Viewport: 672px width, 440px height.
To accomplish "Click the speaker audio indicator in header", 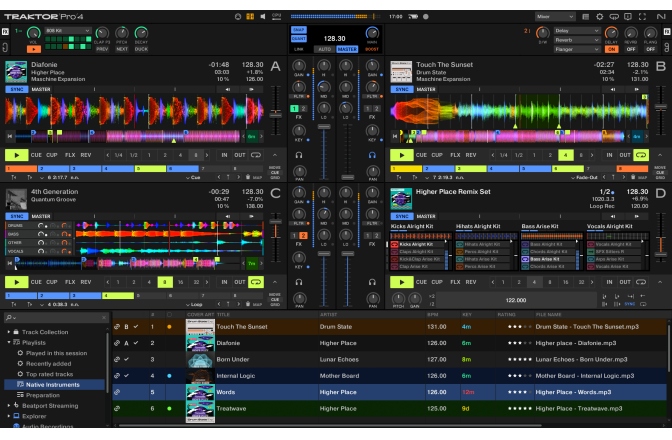I will coord(263,17).
